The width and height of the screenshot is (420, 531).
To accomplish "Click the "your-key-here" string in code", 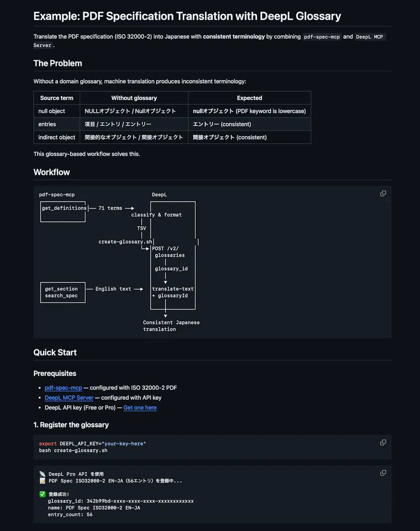I will 123,444.
